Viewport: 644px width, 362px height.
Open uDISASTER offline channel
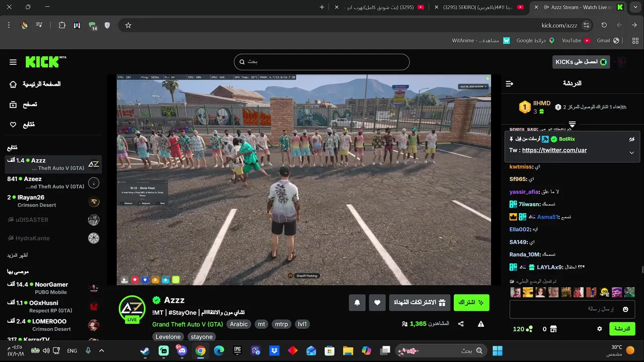53,220
